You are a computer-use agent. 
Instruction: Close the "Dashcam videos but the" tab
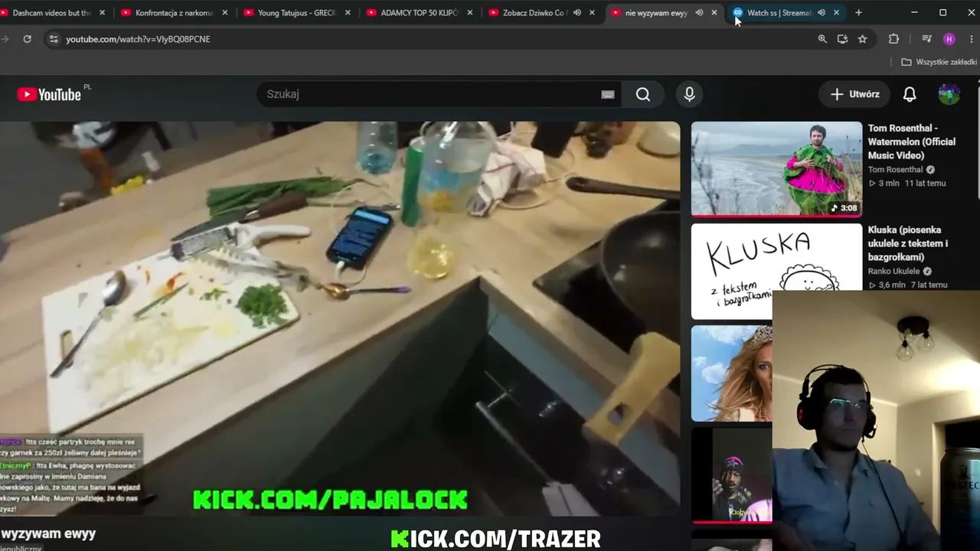pyautogui.click(x=102, y=12)
